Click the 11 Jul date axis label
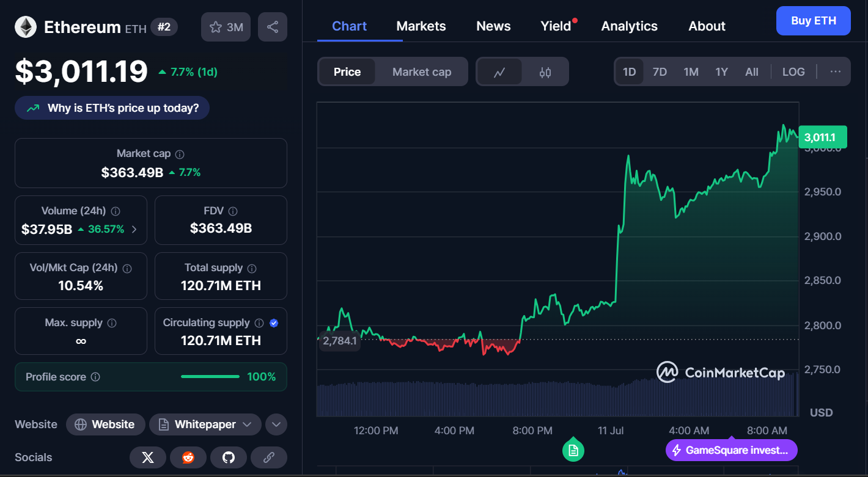 point(611,431)
